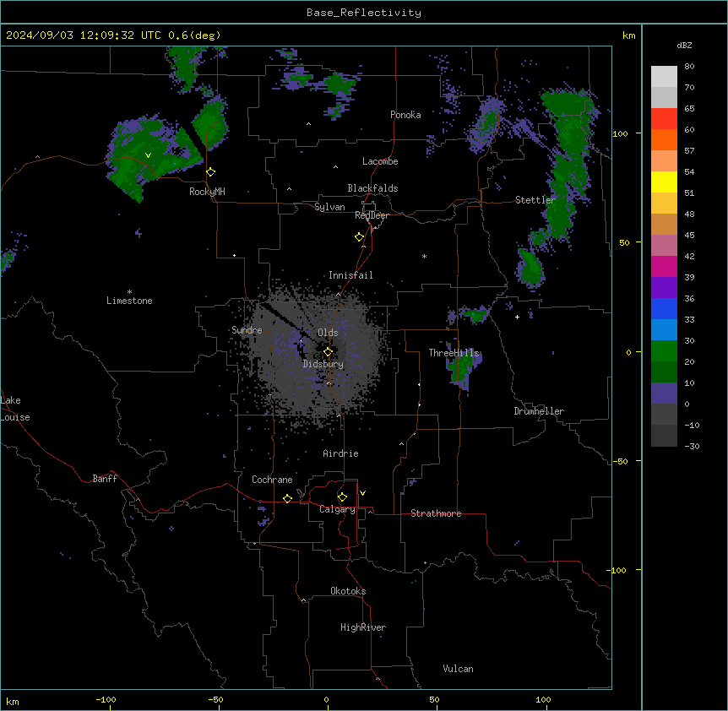The image size is (728, 711).
Task: Click the Ponoka town label
Action: pyautogui.click(x=405, y=115)
